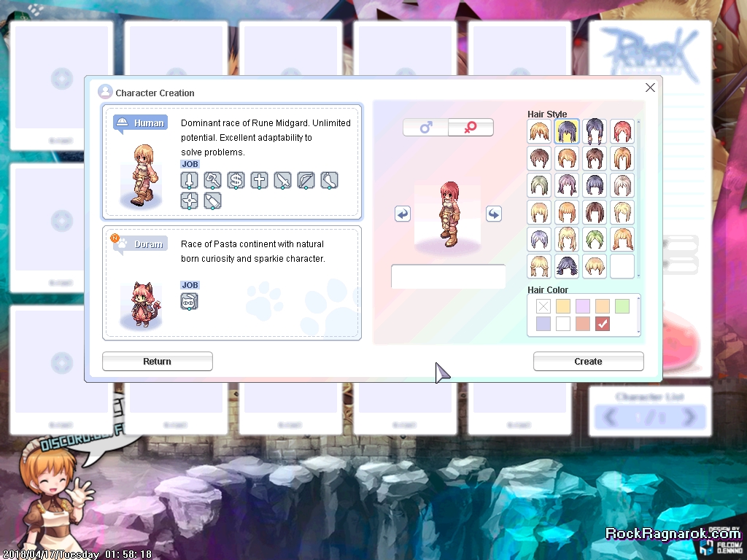Select the light green hair color swatch

(622, 306)
